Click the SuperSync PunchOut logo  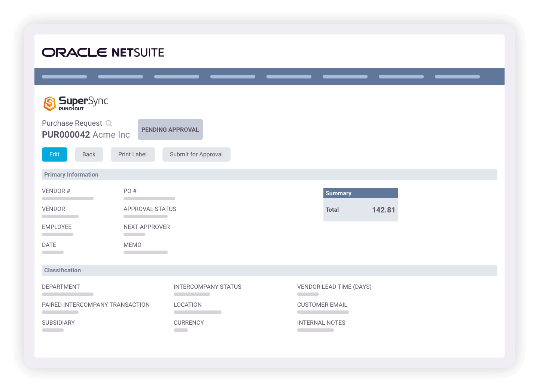76,103
